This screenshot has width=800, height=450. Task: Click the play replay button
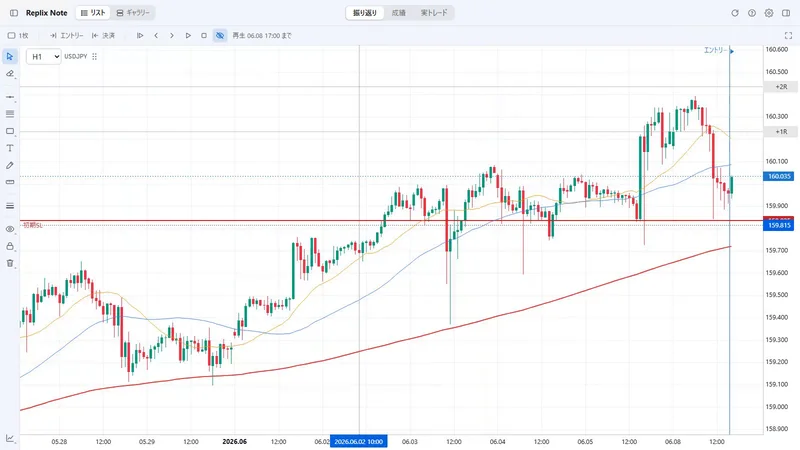[x=188, y=35]
